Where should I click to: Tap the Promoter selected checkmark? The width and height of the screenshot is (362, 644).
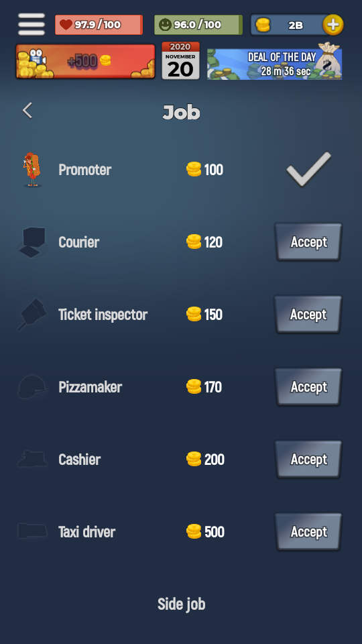[308, 169]
